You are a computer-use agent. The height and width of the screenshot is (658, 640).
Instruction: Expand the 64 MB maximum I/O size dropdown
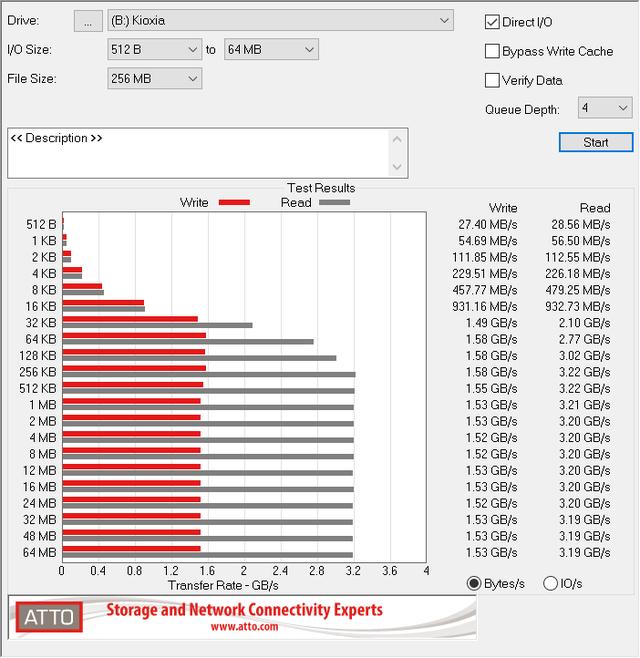[271, 50]
